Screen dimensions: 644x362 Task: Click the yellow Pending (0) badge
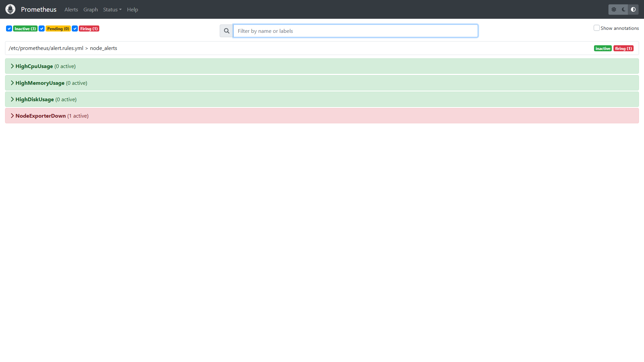pyautogui.click(x=58, y=28)
